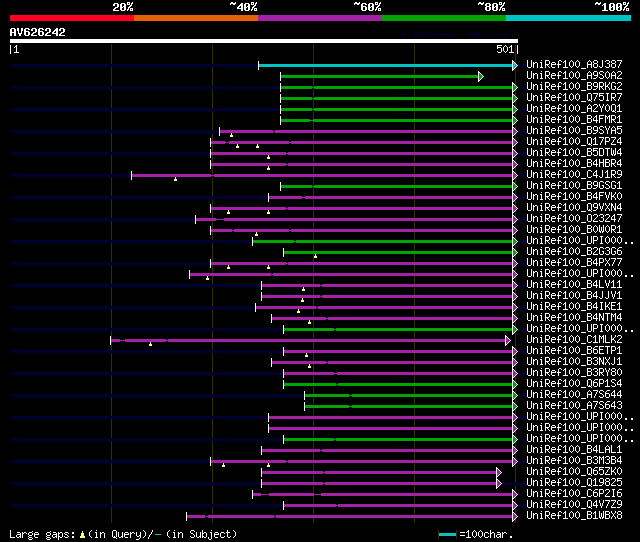Open the UniRef100_Q6P1S4 entry

574,384
